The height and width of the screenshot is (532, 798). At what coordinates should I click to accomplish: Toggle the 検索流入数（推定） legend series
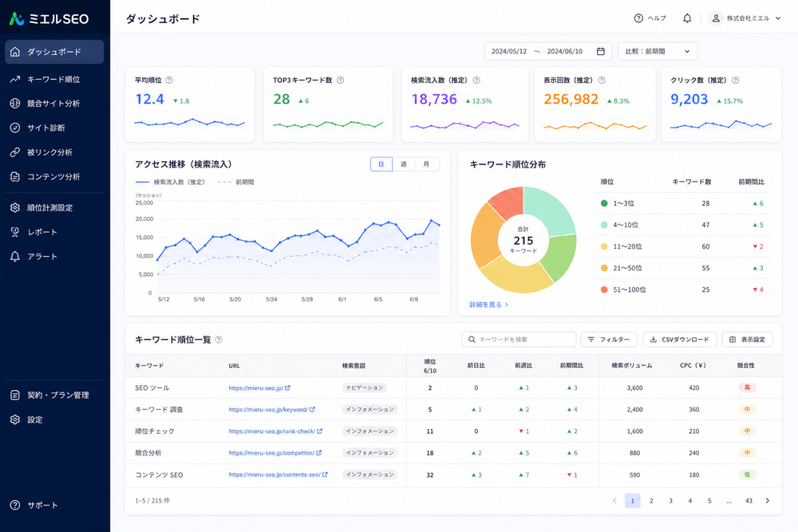170,182
